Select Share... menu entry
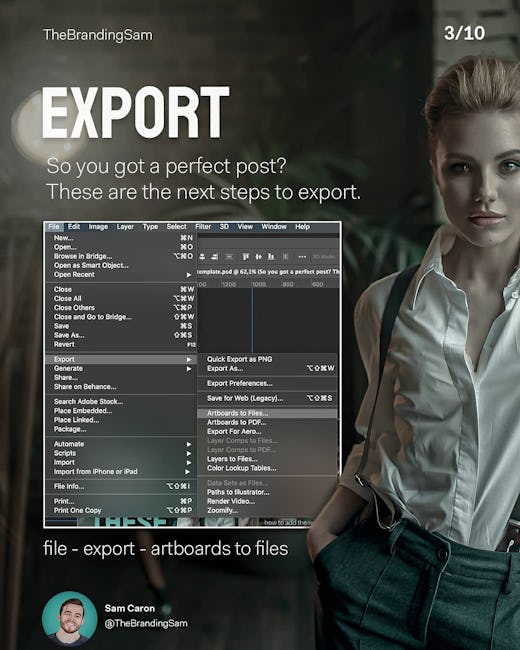The image size is (520, 650). 120,378
